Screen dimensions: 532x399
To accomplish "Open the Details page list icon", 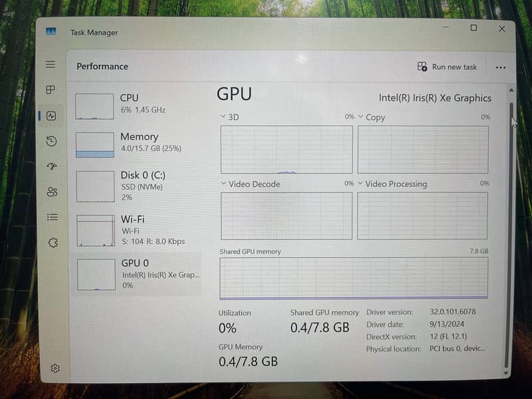I will click(x=53, y=217).
